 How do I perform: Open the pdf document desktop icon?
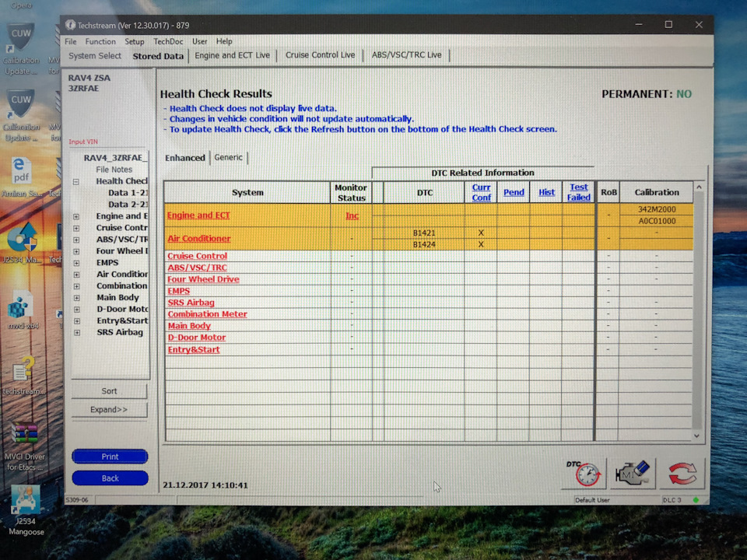[x=22, y=177]
